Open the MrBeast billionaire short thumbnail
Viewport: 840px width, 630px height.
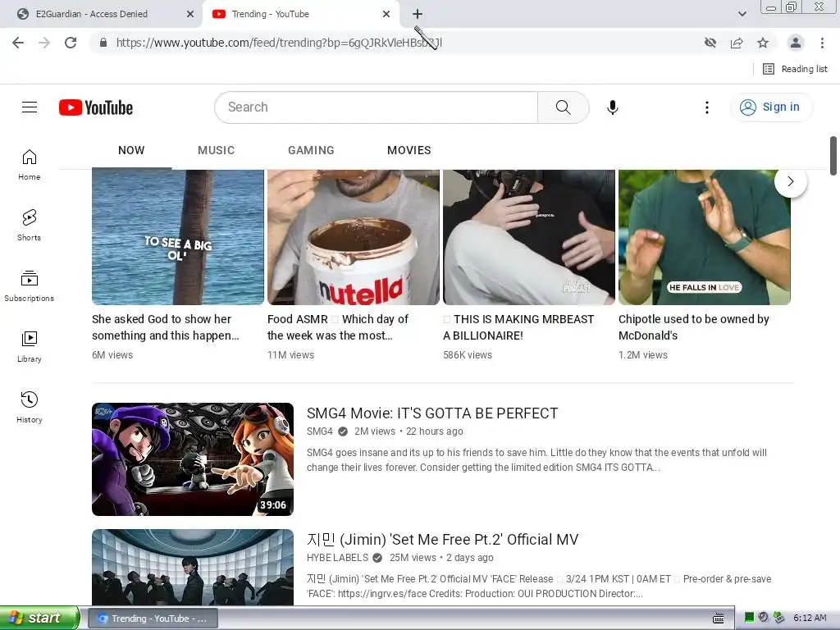point(529,237)
